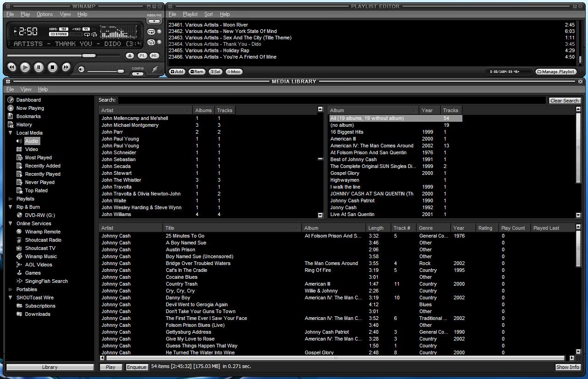Image resolution: width=588 pixels, height=379 pixels.
Task: Open Shoutcast Radio service
Action: click(x=43, y=240)
